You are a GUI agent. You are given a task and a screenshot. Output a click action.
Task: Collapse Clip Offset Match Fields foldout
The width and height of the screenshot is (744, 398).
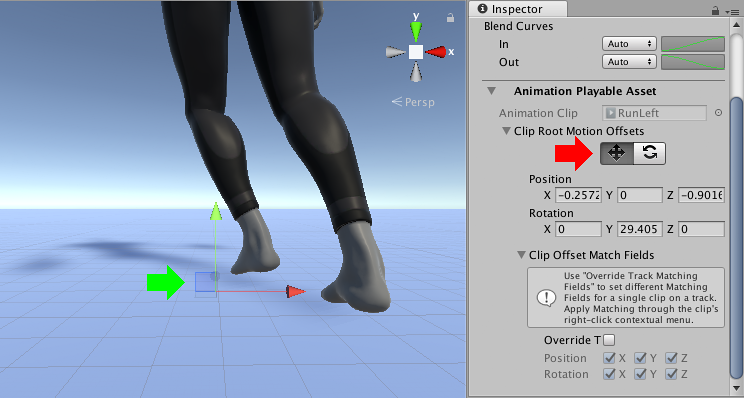click(521, 255)
